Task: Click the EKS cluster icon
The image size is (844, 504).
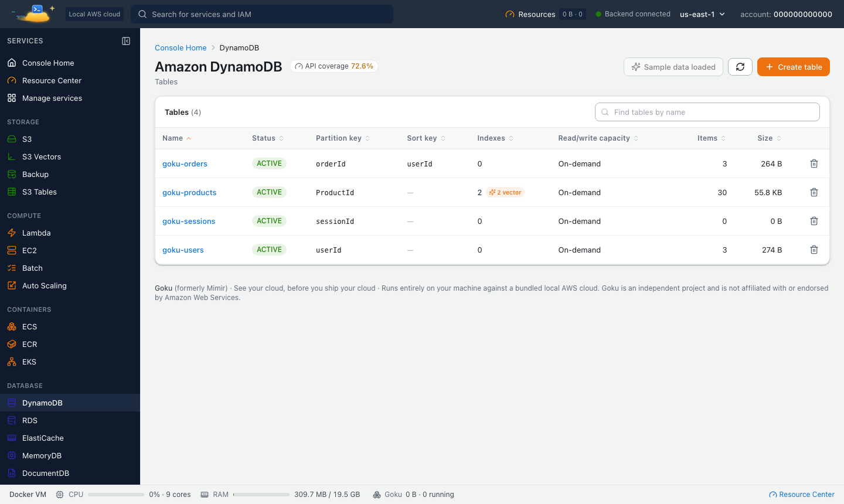Action: [12, 362]
